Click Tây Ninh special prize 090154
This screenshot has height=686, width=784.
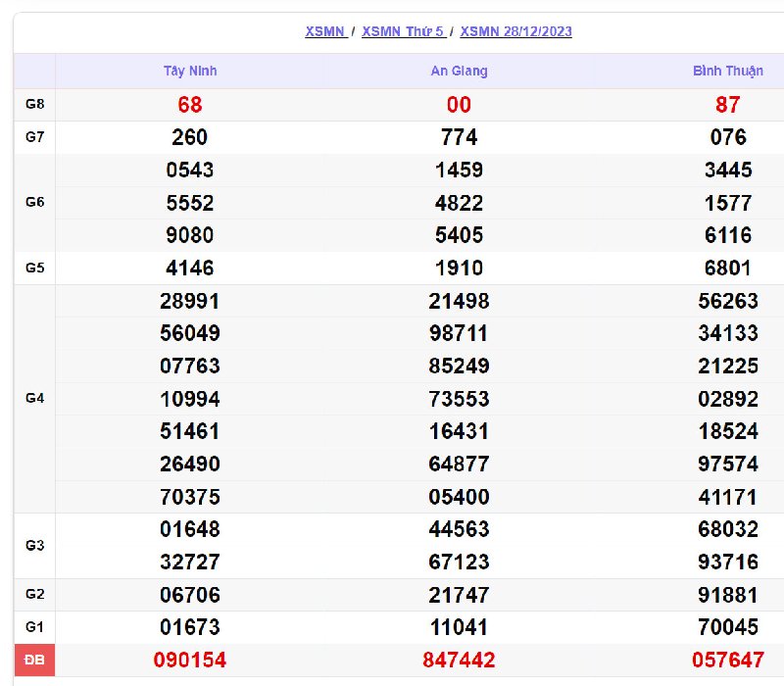pos(190,661)
